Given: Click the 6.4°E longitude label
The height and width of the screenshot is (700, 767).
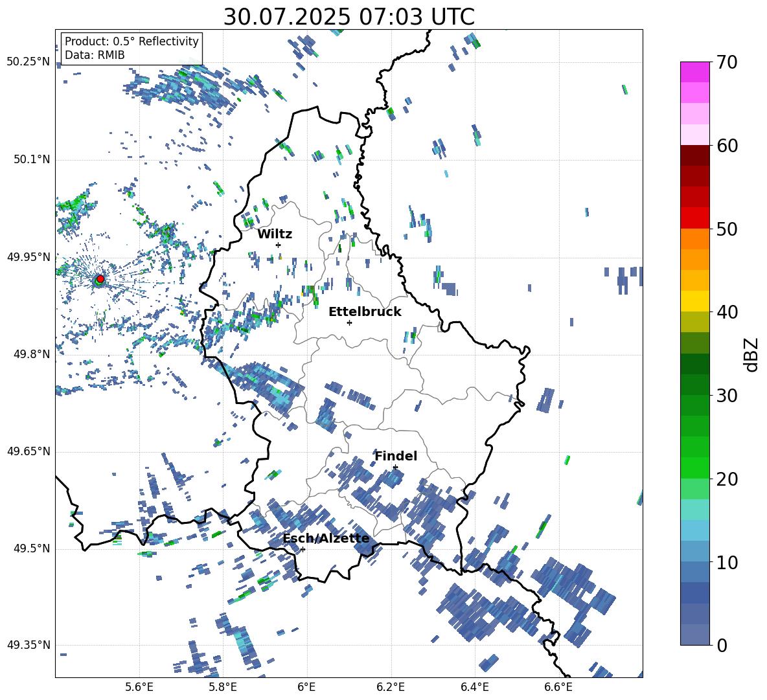Looking at the screenshot, I should 474,687.
